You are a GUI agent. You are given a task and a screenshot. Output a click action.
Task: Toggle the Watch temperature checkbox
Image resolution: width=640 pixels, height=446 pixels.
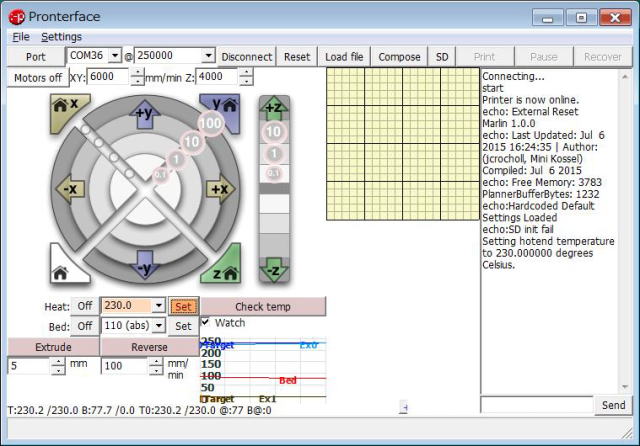205,322
